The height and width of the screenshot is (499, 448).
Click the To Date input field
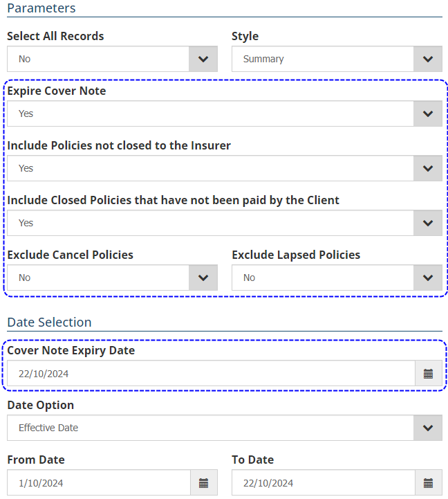tap(323, 483)
